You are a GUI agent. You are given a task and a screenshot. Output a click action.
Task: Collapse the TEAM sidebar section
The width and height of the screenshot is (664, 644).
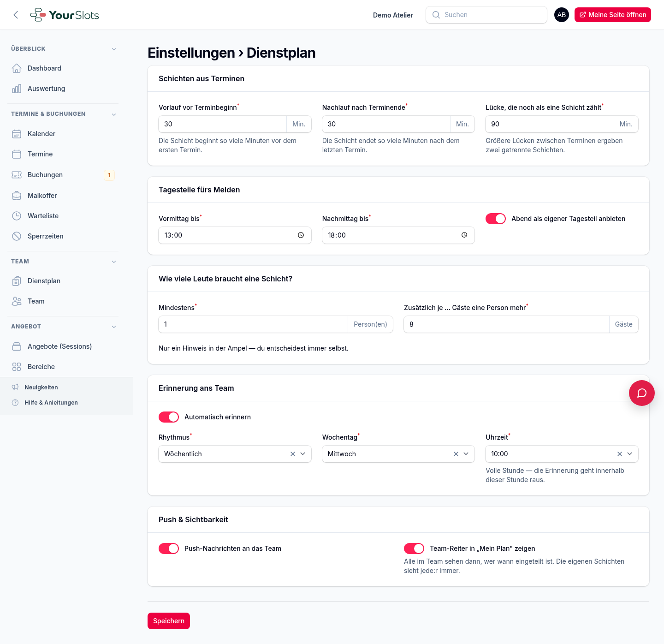(114, 262)
